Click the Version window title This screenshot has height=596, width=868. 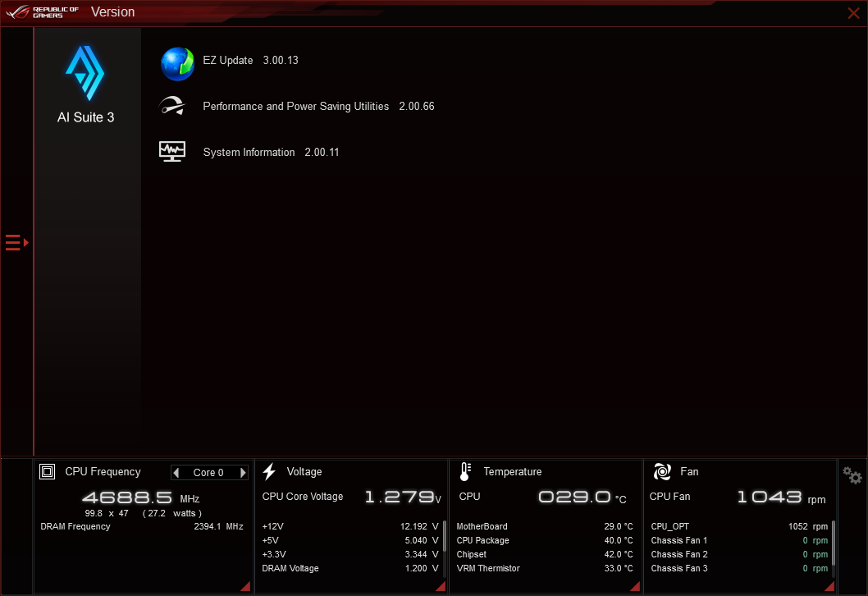[x=113, y=12]
